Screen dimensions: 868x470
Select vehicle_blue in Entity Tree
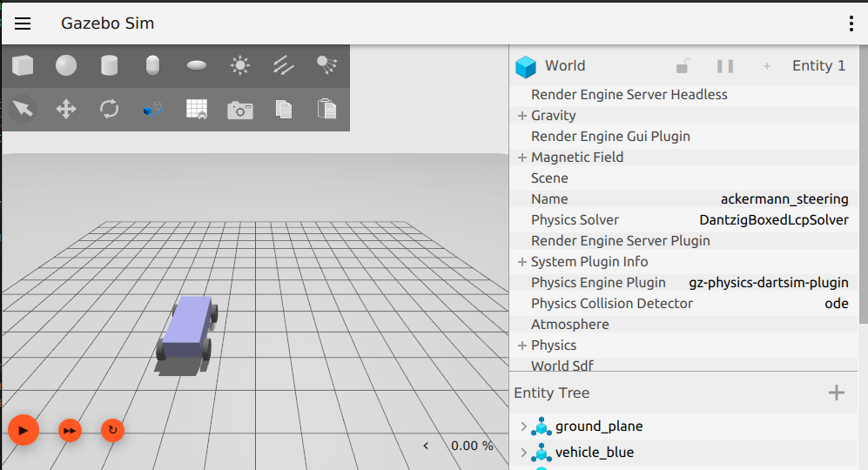click(595, 453)
